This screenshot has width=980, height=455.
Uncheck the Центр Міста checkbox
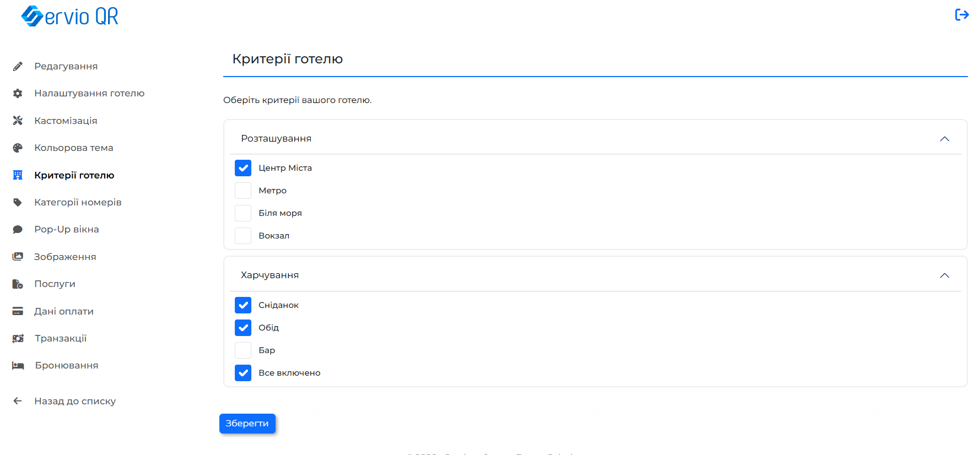243,168
